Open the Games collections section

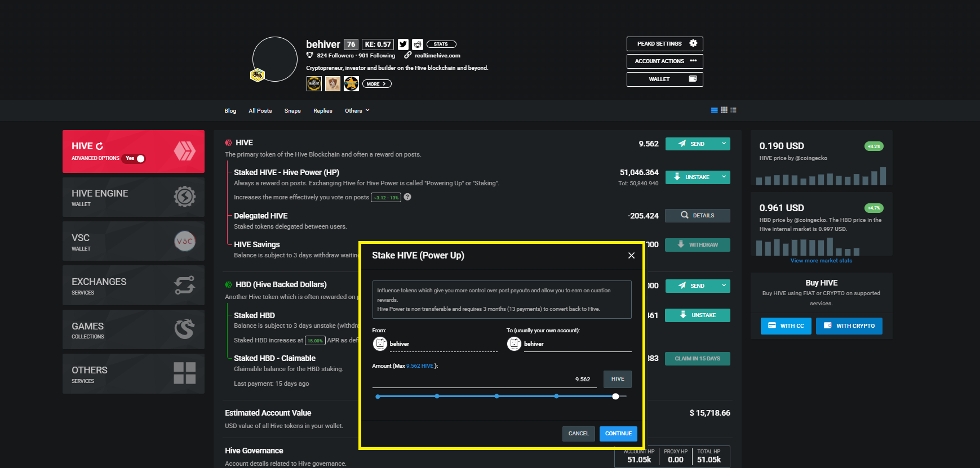tap(134, 329)
